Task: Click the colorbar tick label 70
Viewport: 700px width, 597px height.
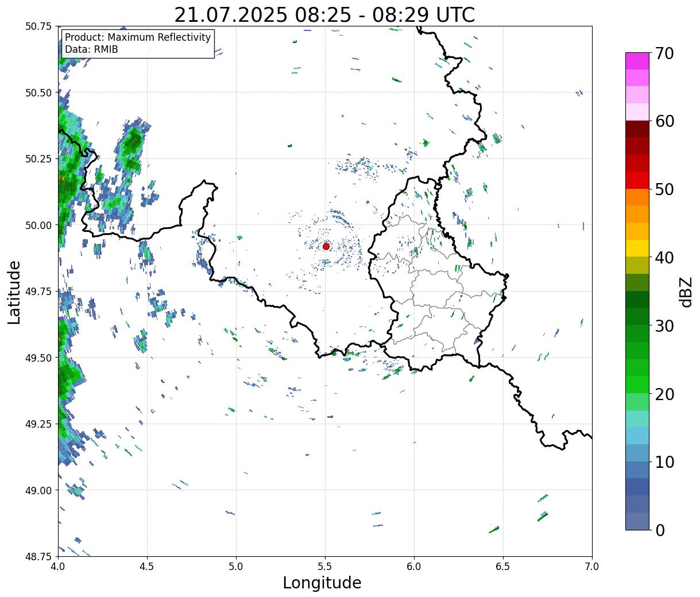Action: pyautogui.click(x=665, y=53)
